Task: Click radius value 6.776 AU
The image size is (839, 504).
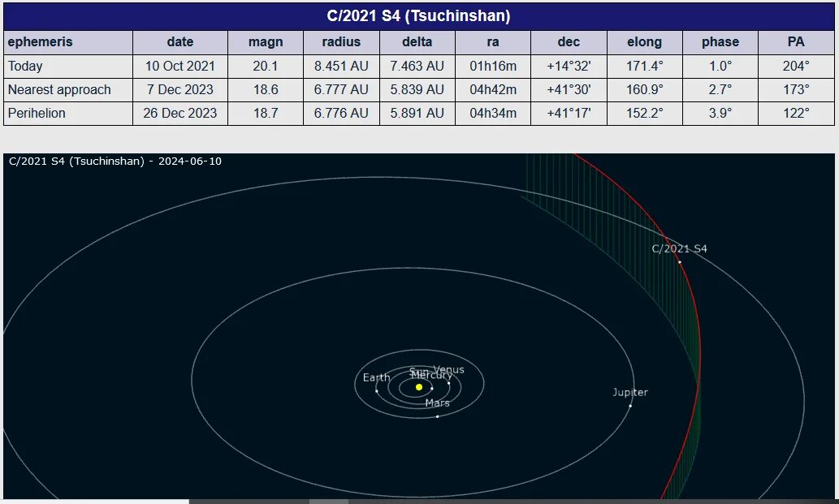Action: (341, 113)
